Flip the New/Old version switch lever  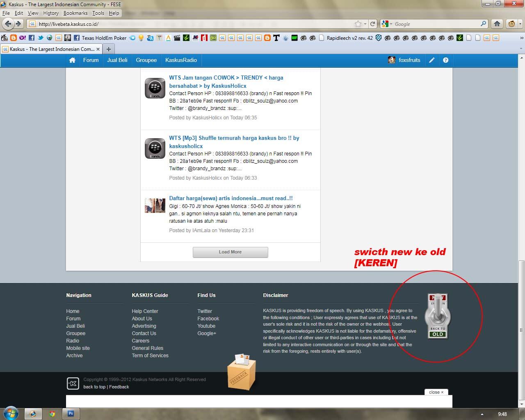click(438, 316)
